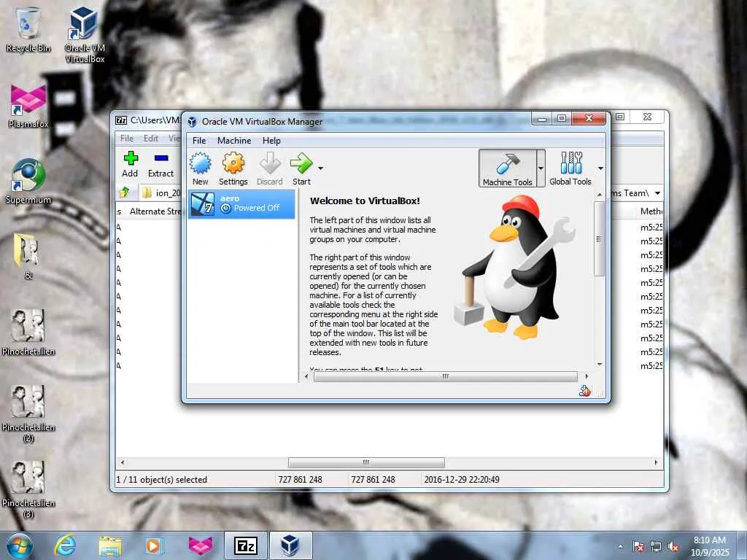Screen dimensions: 747x560
Task: Open the Help menu in VirtualBox
Action: pyautogui.click(x=271, y=141)
